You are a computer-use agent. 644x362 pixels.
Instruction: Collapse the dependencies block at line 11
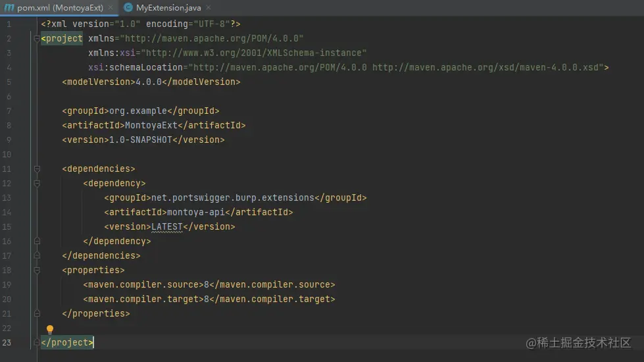[x=37, y=169]
